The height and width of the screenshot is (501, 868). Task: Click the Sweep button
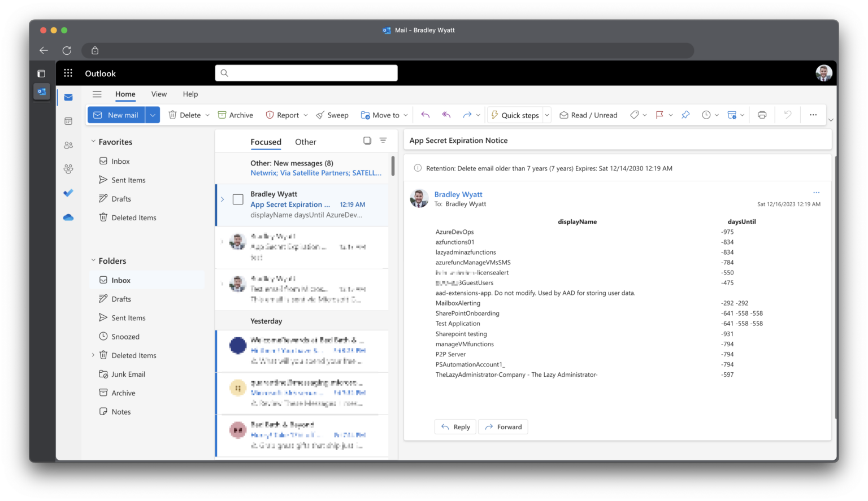coord(332,115)
